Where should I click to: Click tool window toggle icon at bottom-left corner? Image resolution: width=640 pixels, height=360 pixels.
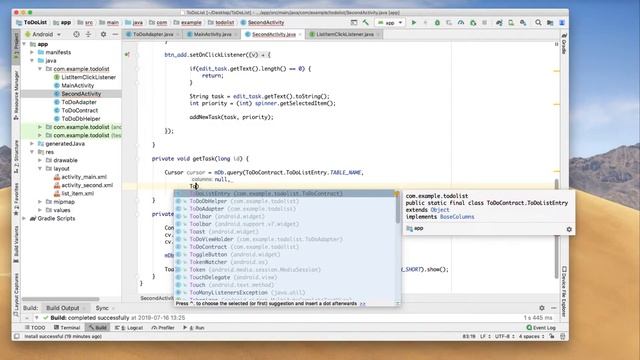[16, 336]
